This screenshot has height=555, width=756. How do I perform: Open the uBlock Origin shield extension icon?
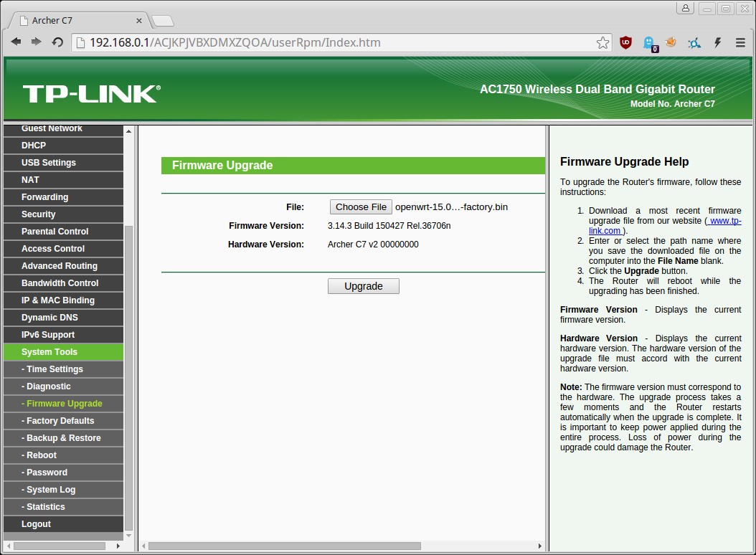click(x=625, y=42)
